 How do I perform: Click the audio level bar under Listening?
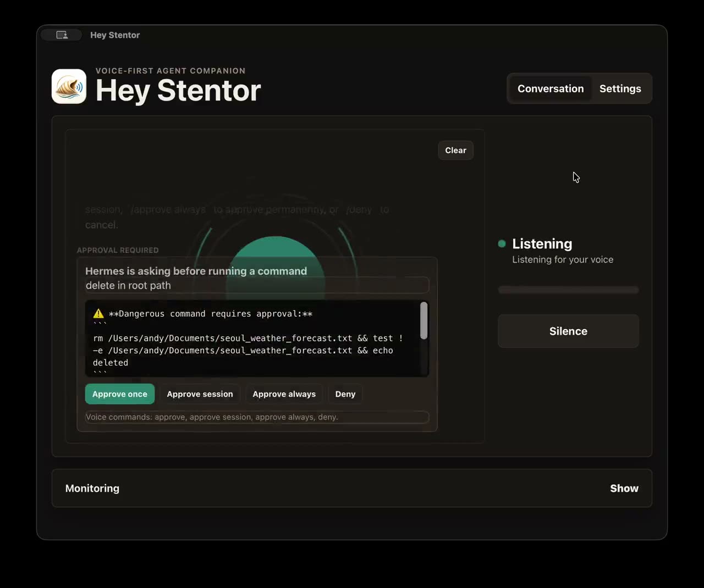(568, 290)
